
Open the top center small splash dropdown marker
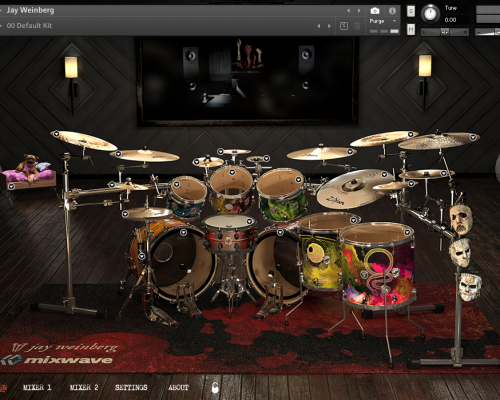tap(220, 152)
